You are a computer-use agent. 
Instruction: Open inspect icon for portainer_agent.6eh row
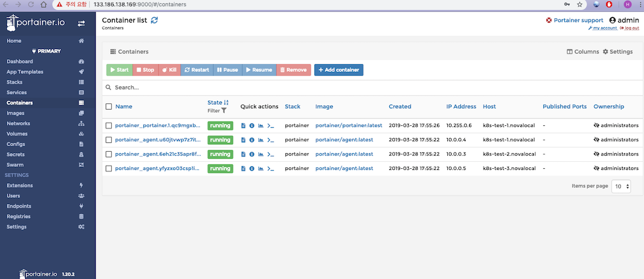click(252, 154)
